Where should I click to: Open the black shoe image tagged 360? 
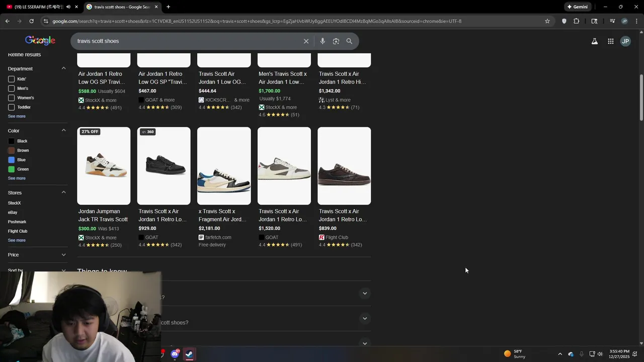click(x=164, y=166)
